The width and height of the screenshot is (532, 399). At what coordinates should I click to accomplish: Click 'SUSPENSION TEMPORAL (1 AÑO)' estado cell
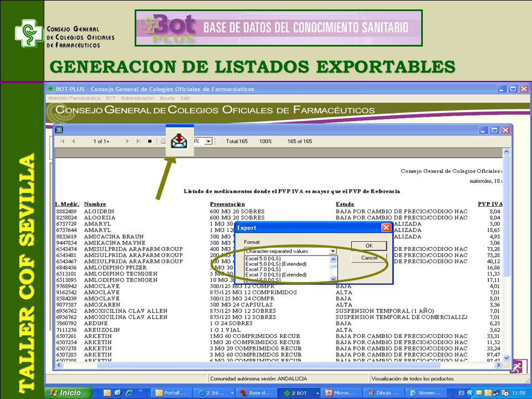pyautogui.click(x=385, y=311)
